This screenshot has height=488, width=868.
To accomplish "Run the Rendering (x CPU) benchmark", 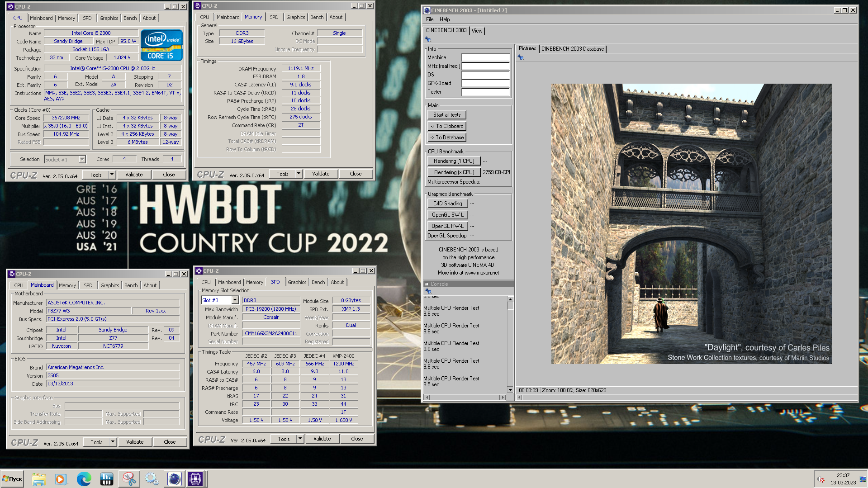I will tap(454, 172).
